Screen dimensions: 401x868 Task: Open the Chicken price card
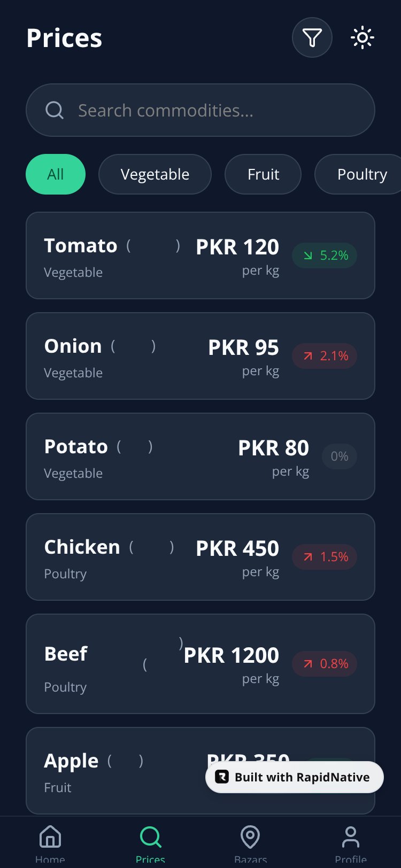coord(200,557)
